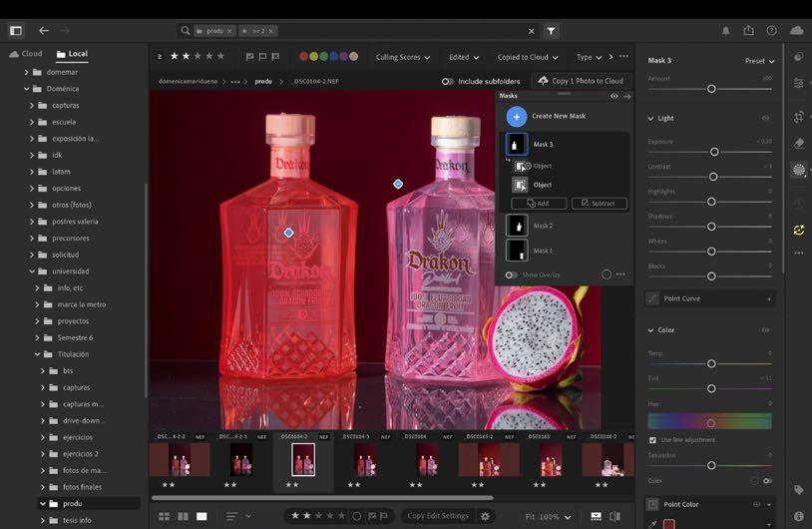This screenshot has height=529, width=812.
Task: Open the help question mark icon
Action: tap(772, 31)
